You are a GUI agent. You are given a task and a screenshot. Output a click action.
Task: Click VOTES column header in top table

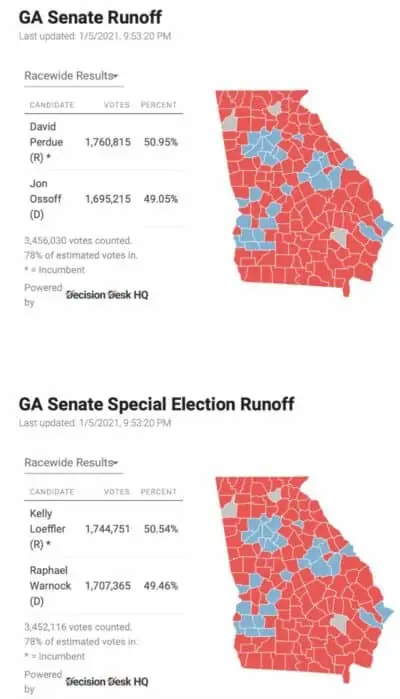pos(116,105)
